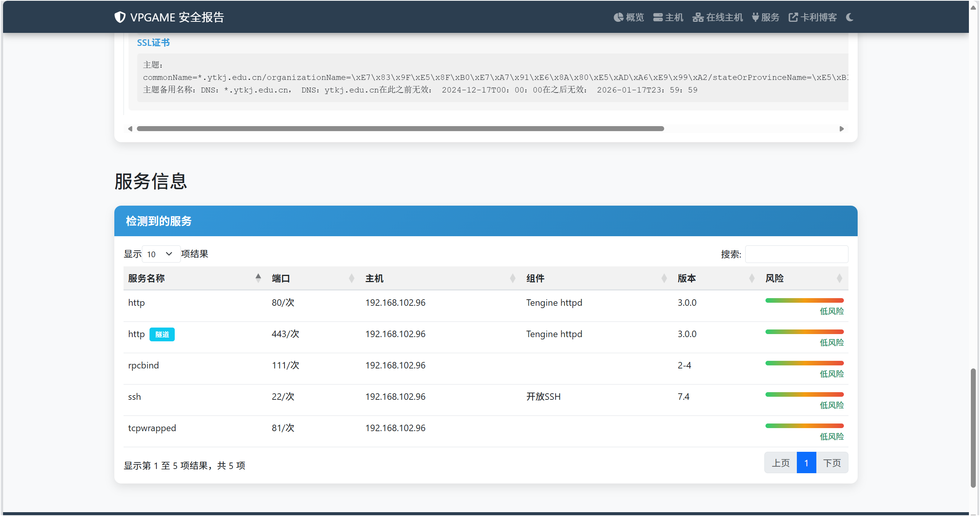The image size is (980, 516).
Task: Click the 隧道 badge on http row
Action: pos(162,334)
